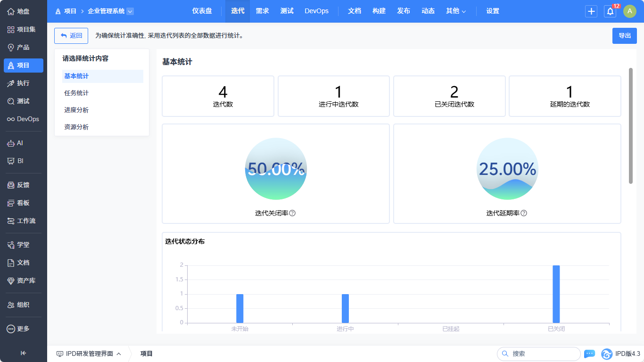Click the 导出 export button
The width and height of the screenshot is (644, 362).
click(624, 36)
